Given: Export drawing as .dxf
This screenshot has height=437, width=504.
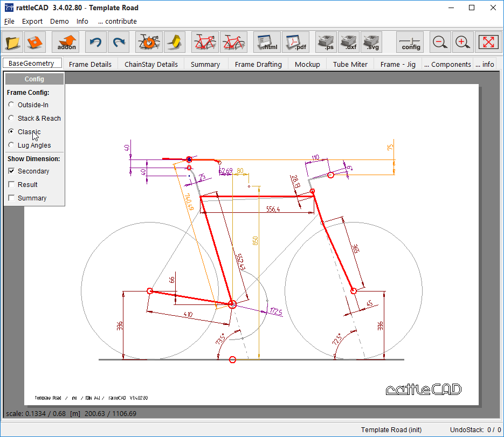Looking at the screenshot, I should 349,42.
